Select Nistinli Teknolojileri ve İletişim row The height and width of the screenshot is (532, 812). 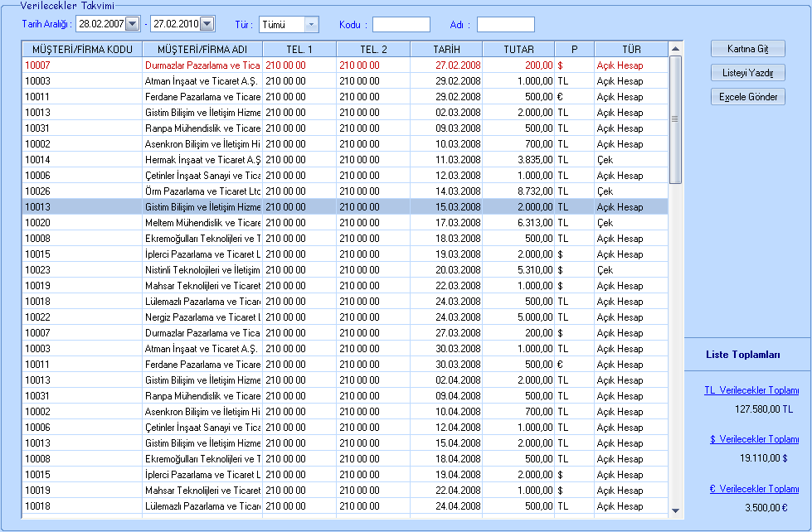tap(345, 270)
